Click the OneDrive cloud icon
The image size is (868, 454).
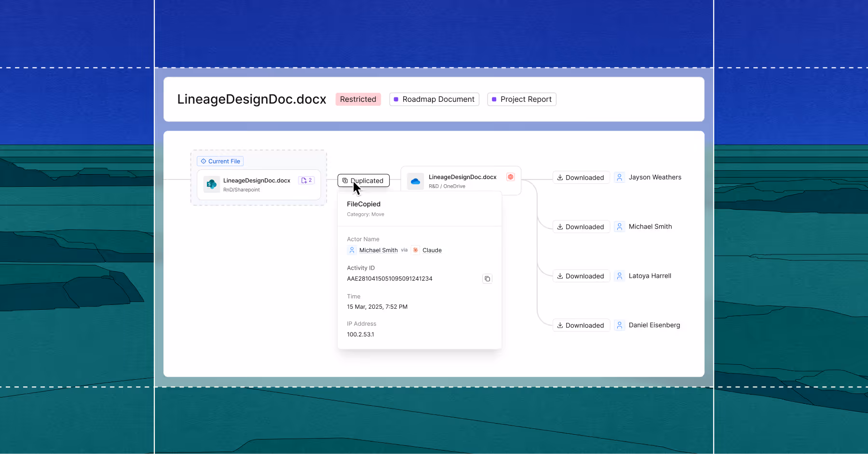tap(415, 181)
